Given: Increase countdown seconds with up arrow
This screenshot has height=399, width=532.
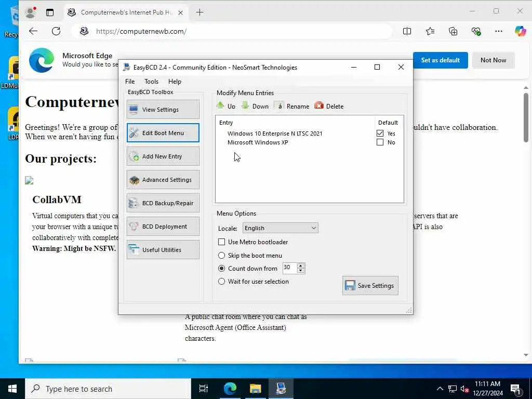Looking at the screenshot, I should [301, 265].
